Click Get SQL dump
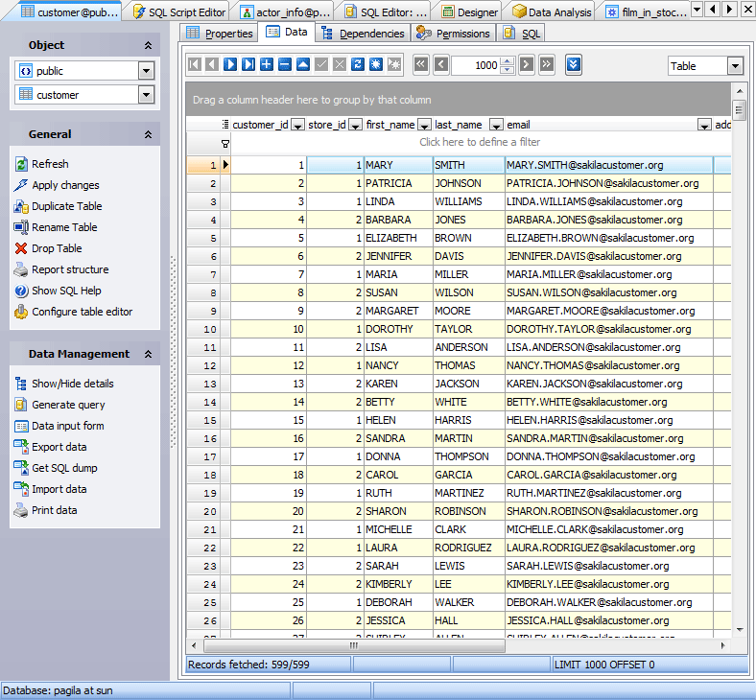The image size is (756, 700). click(64, 468)
